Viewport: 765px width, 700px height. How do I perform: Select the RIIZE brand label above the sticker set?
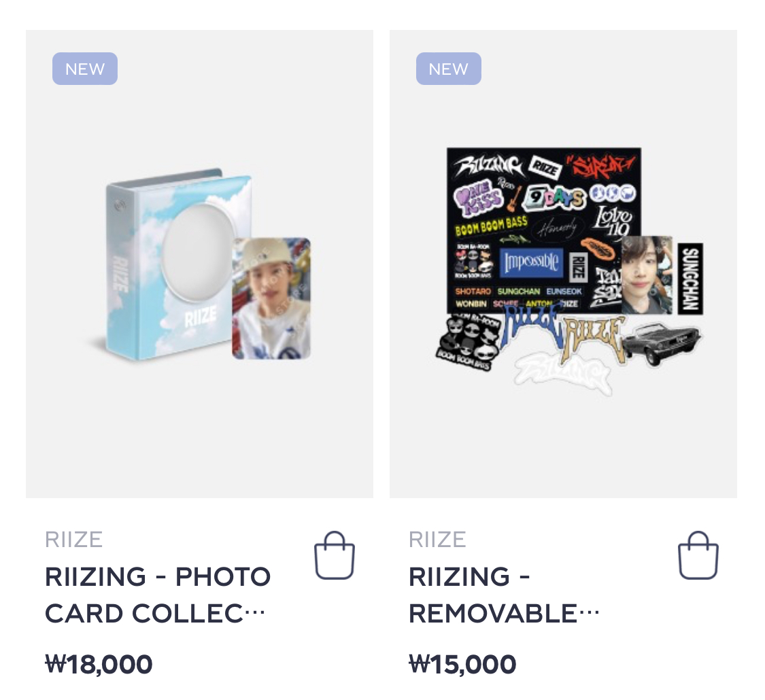[x=437, y=540]
